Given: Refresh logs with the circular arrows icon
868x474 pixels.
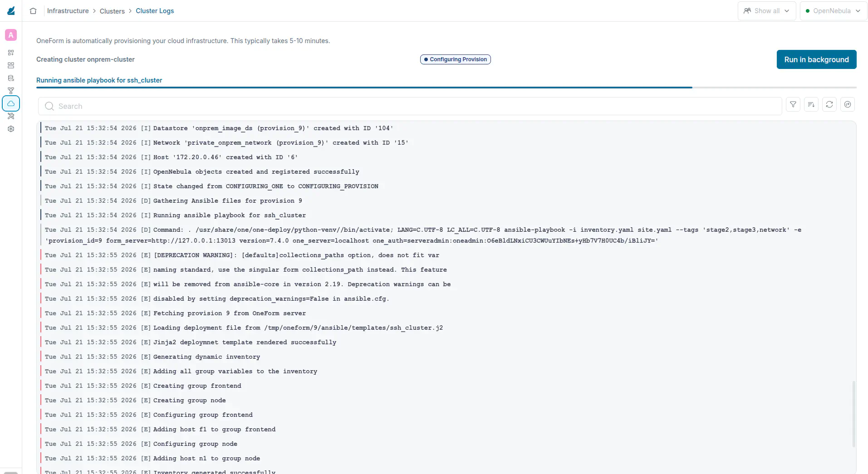Looking at the screenshot, I should point(829,104).
